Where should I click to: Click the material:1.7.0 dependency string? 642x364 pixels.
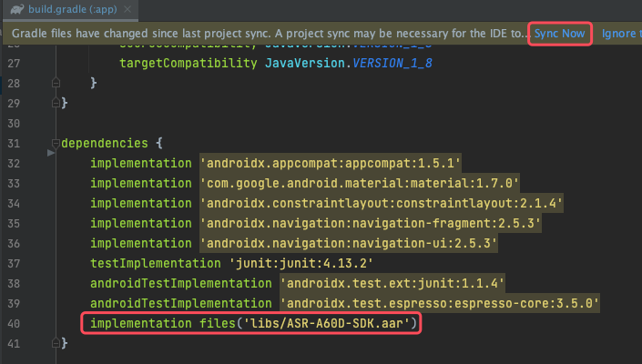point(360,184)
